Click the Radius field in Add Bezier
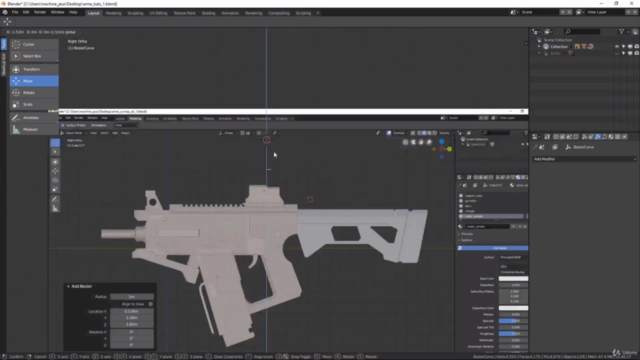The height and width of the screenshot is (360, 640). [132, 297]
